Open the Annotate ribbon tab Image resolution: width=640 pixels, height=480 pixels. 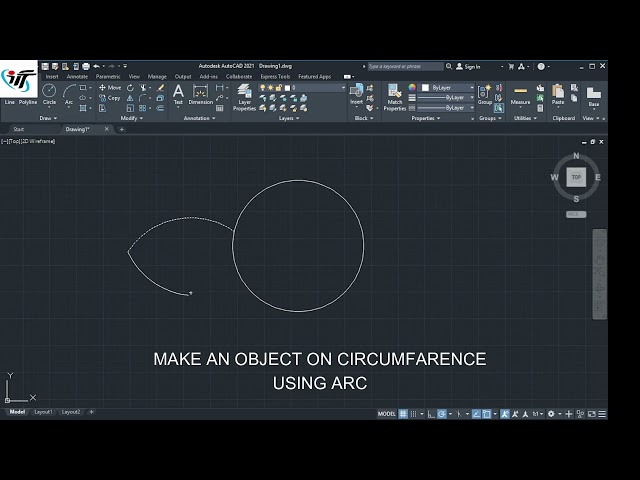pyautogui.click(x=77, y=76)
